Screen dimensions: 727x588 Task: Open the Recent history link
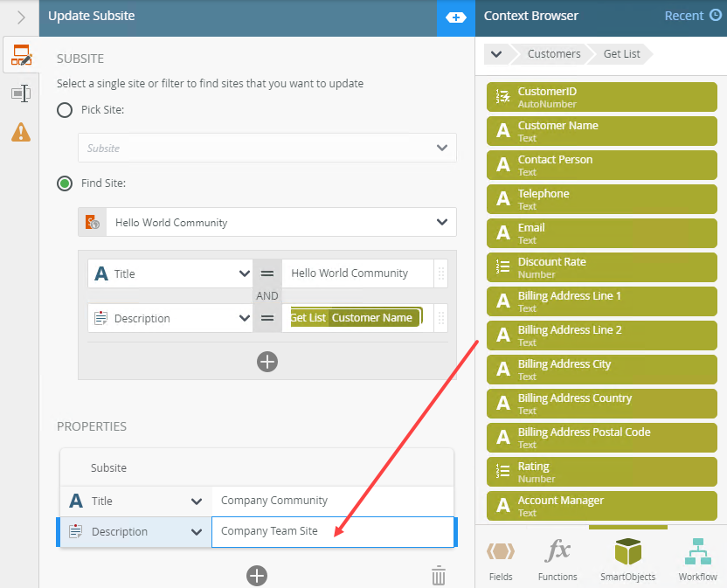(692, 16)
